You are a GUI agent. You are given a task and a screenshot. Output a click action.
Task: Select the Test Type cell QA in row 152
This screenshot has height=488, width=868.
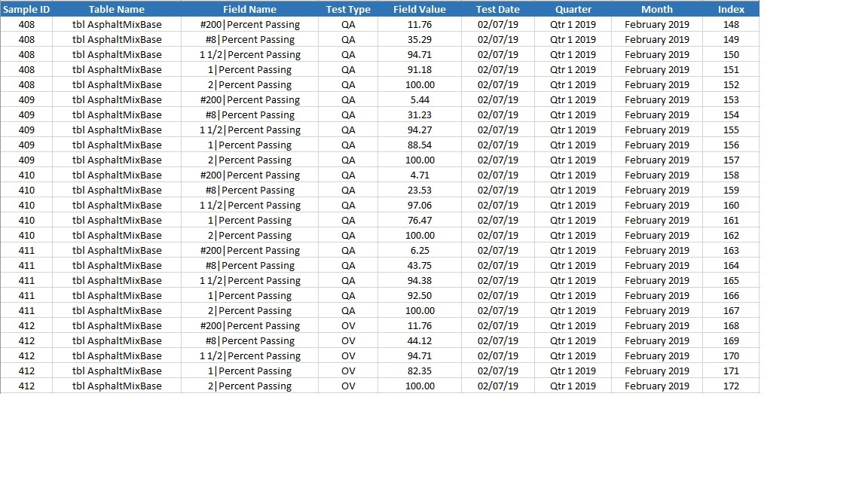pos(348,84)
